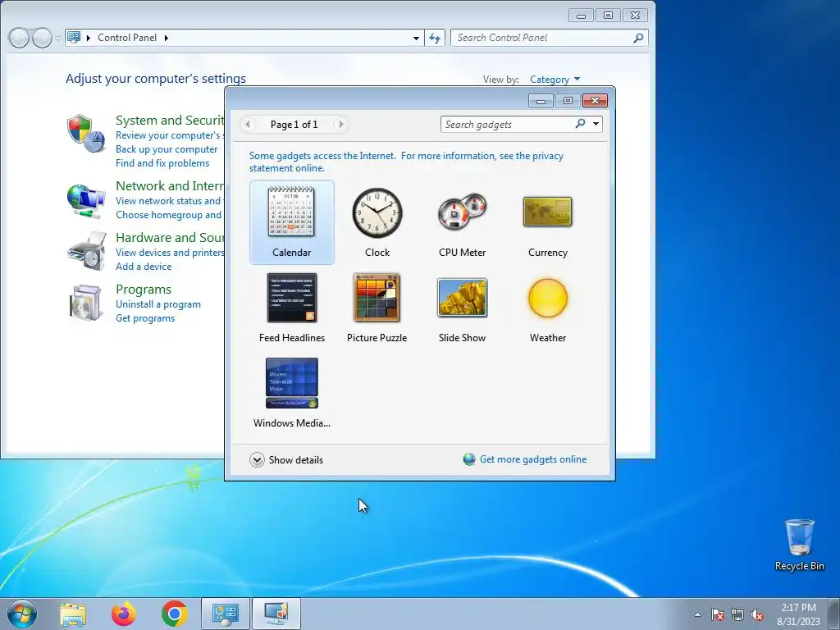
Task: Click in the Search gadgets field
Action: coord(507,125)
